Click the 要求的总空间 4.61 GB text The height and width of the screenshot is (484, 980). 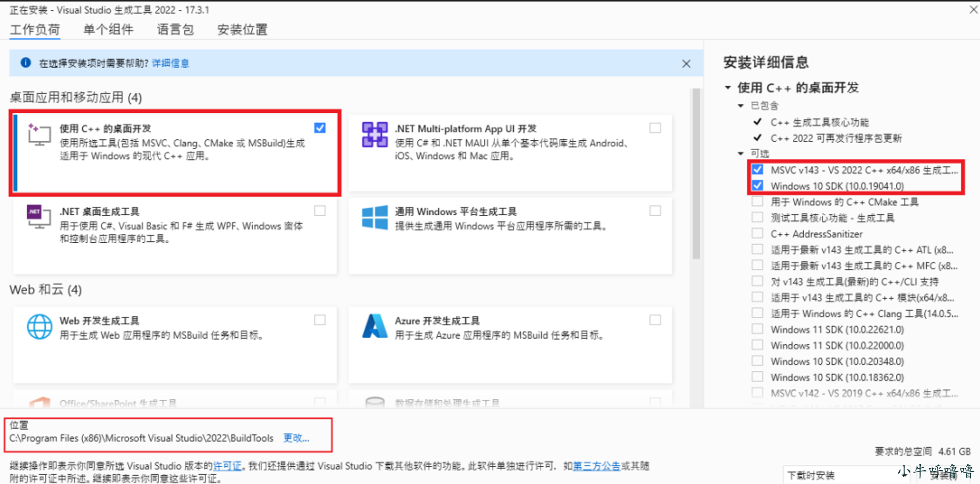[922, 451]
